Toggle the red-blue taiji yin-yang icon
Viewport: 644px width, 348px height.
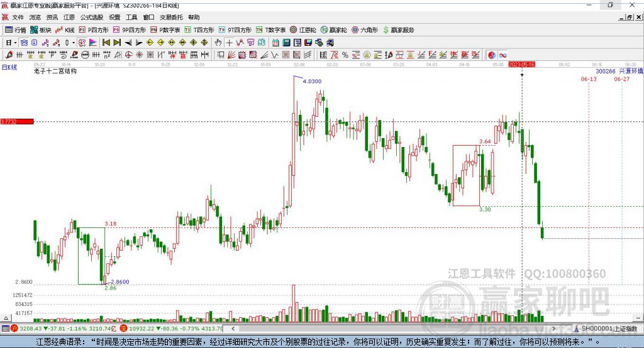click(x=492, y=55)
